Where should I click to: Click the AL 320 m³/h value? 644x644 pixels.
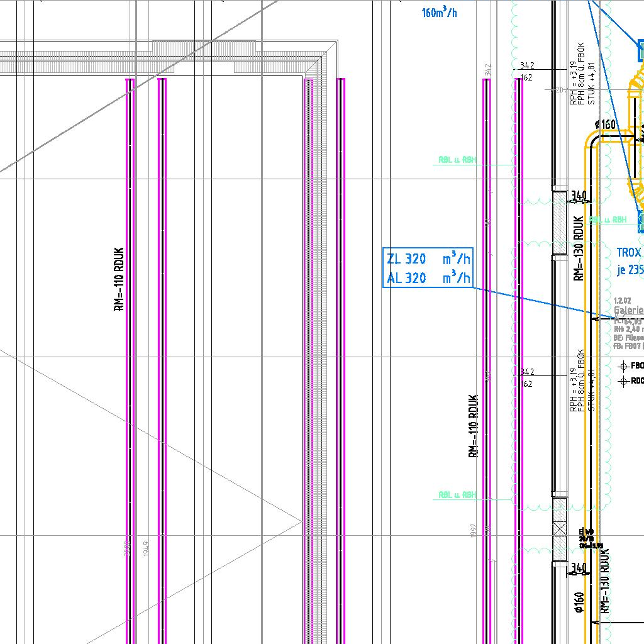[x=428, y=278]
